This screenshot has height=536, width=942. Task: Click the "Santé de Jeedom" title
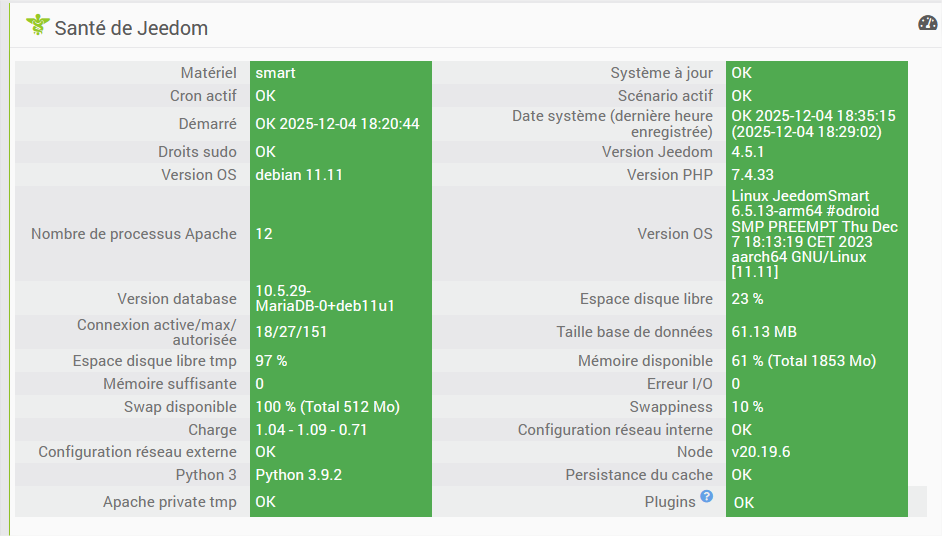pos(131,28)
